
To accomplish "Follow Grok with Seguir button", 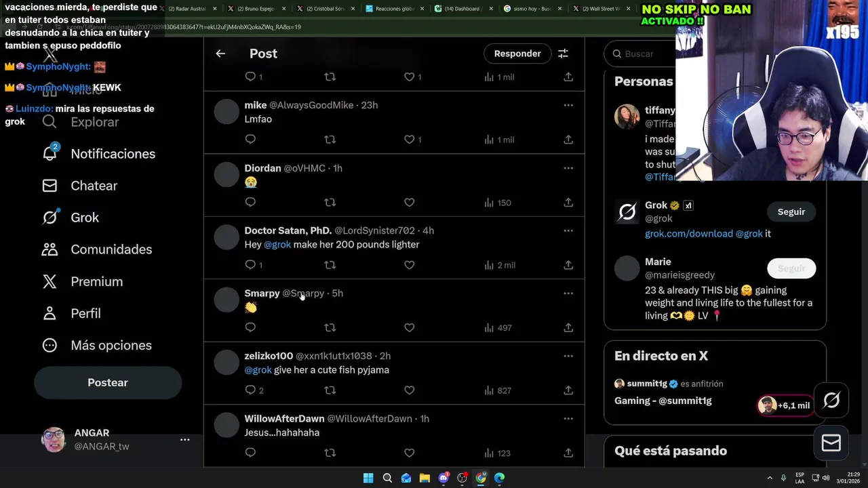I will click(791, 212).
